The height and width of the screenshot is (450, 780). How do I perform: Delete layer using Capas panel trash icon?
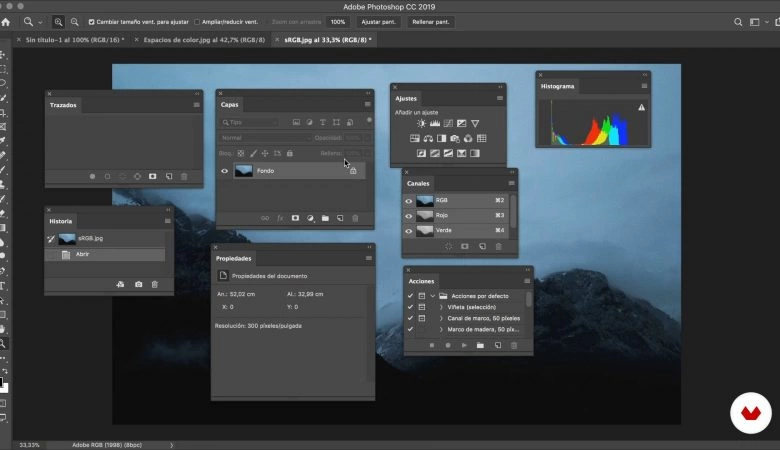click(x=355, y=217)
